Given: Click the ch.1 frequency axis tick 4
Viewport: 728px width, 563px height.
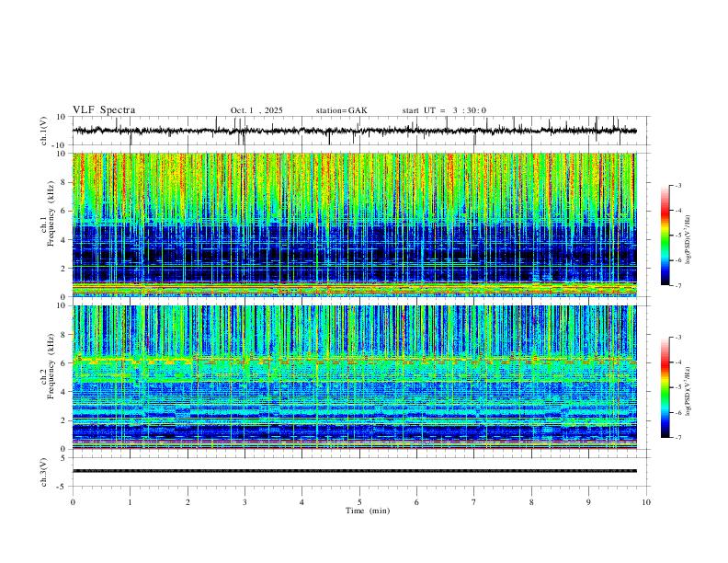Looking at the screenshot, I should tap(63, 240).
